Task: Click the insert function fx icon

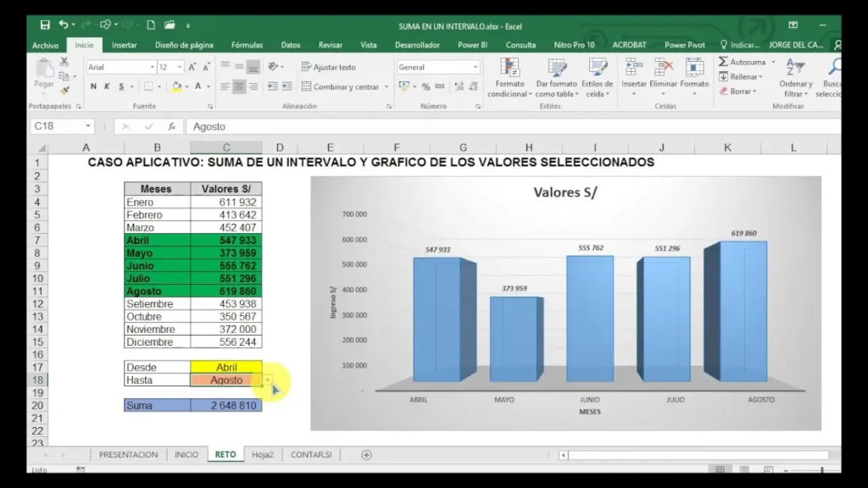Action: (171, 126)
